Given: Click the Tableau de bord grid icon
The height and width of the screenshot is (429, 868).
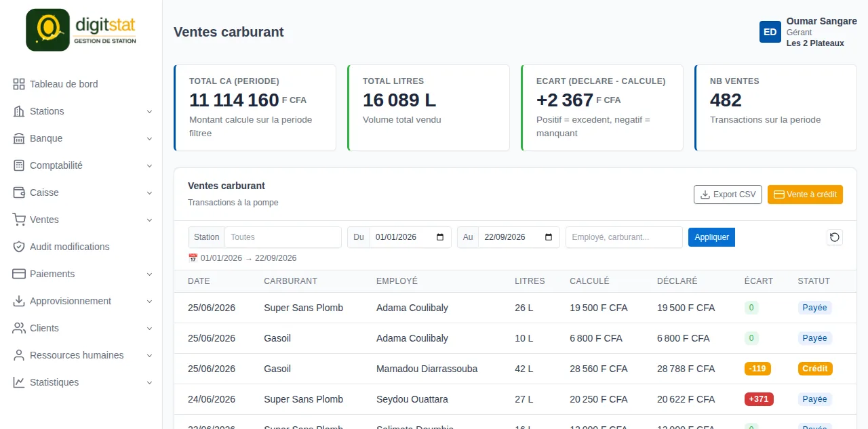Looking at the screenshot, I should pyautogui.click(x=19, y=84).
